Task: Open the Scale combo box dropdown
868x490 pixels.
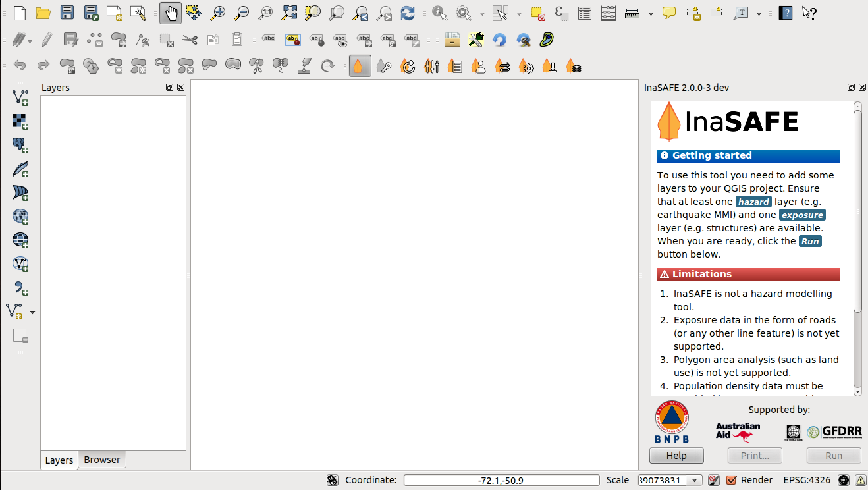Action: point(694,480)
